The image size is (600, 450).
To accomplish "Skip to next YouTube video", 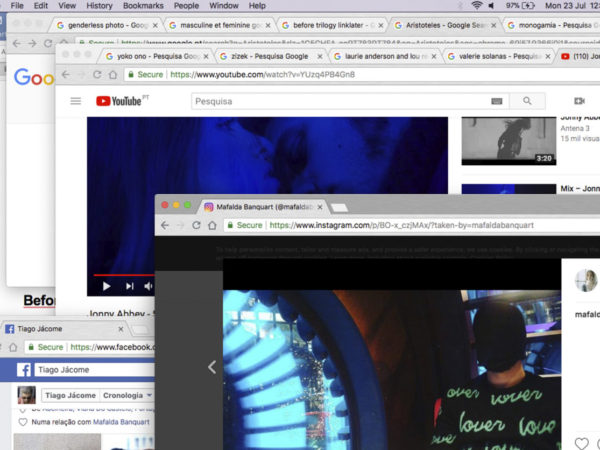I will click(129, 286).
